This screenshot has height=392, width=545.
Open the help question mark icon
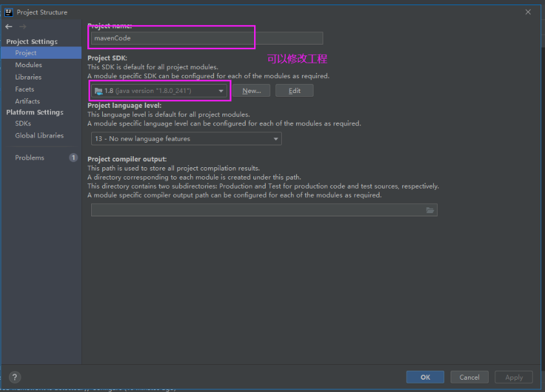[15, 377]
